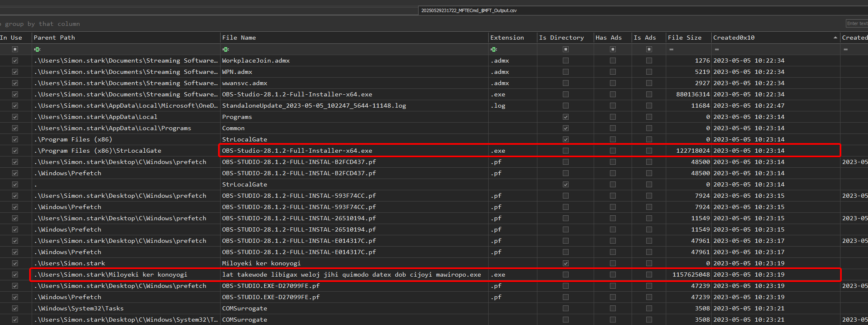Check Is Directory for the Programs row
The image size is (868, 325).
click(566, 117)
